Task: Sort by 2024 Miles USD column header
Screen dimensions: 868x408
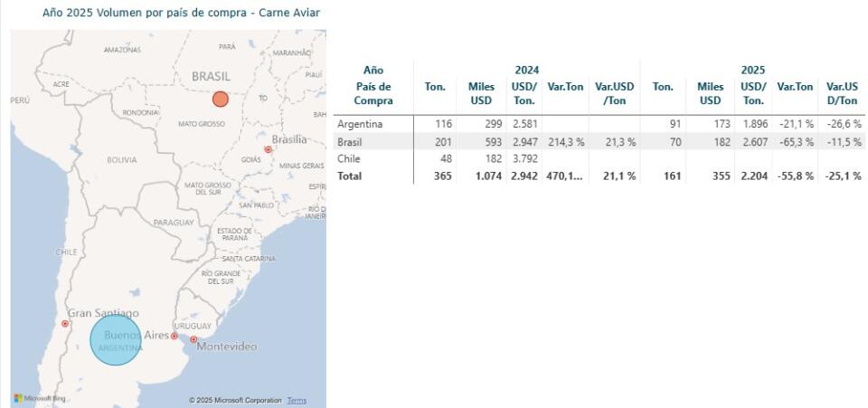Action: coord(482,93)
